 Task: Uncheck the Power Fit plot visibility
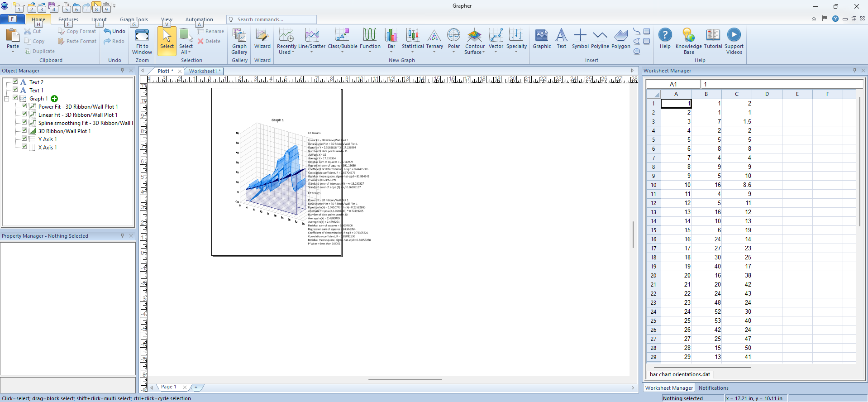24,106
